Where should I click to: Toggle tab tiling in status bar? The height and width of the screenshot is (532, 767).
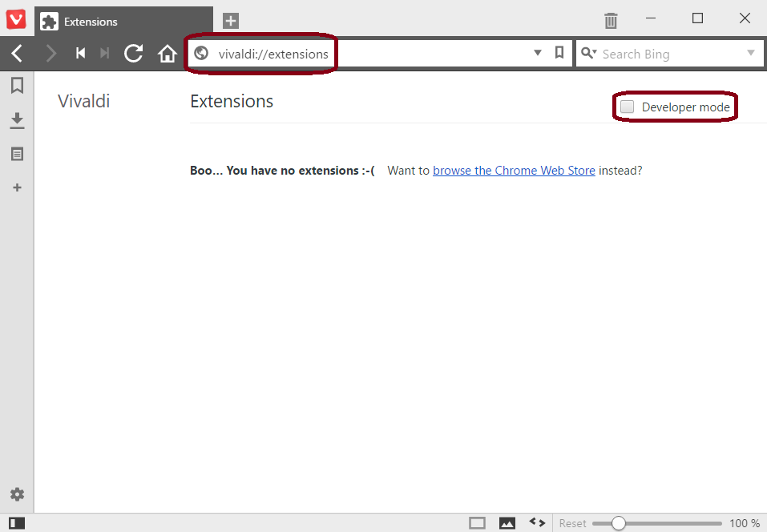pyautogui.click(x=477, y=523)
